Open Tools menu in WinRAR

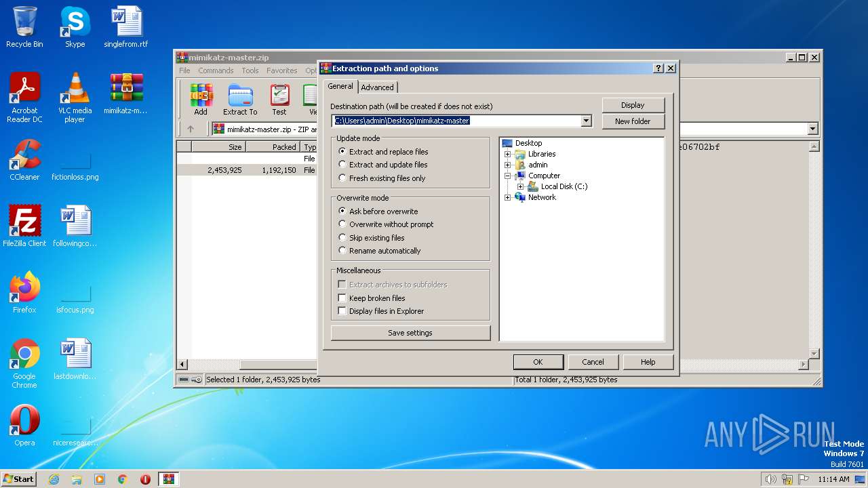point(250,70)
